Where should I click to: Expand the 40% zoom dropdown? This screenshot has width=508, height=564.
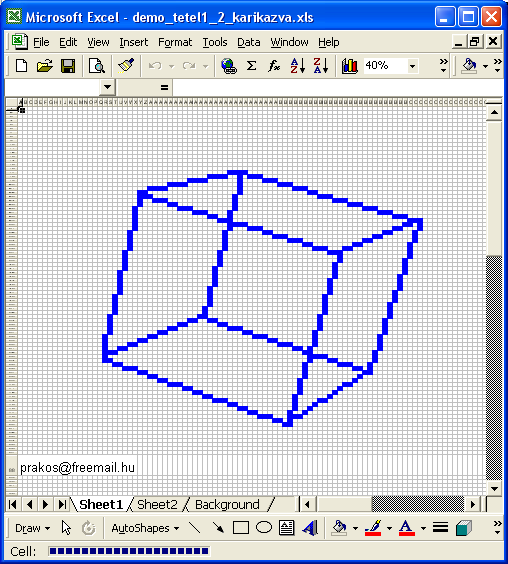coord(413,66)
